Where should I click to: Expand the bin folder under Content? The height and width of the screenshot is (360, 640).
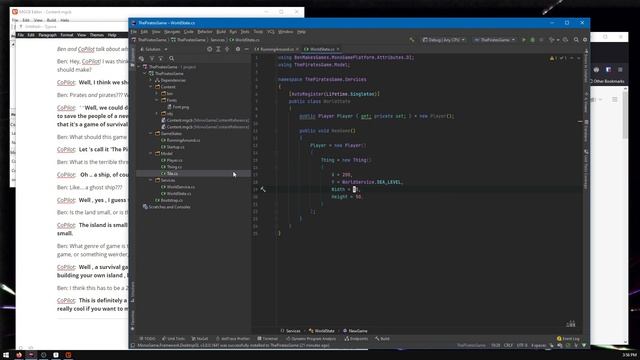click(157, 93)
